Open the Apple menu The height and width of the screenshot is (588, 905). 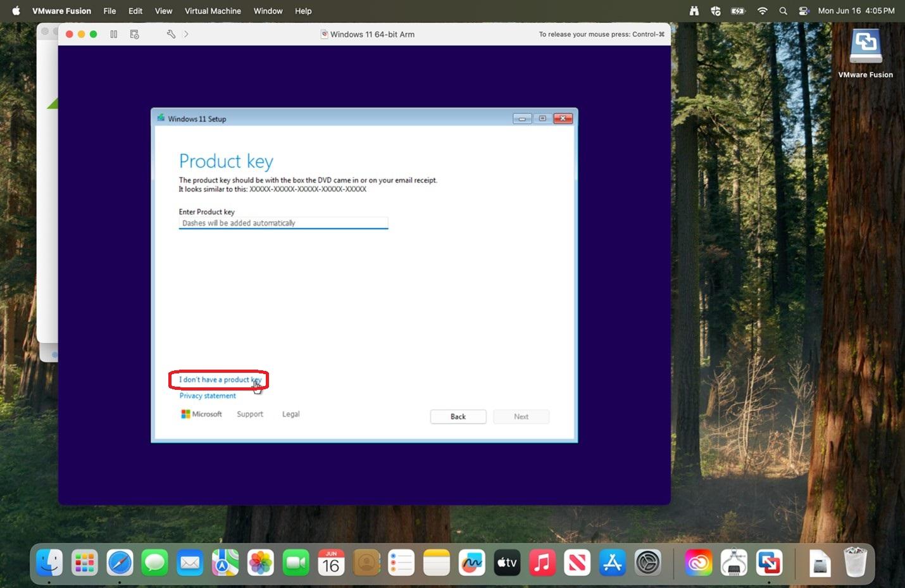point(16,11)
